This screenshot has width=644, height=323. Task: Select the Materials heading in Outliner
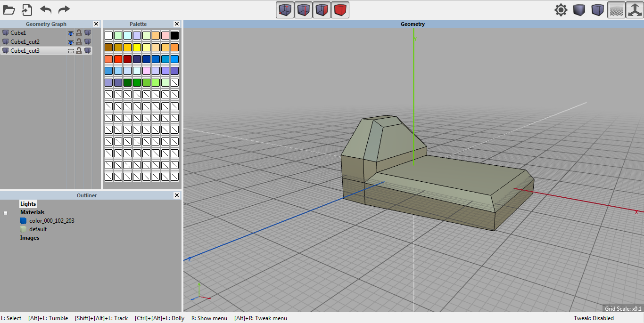(33, 212)
